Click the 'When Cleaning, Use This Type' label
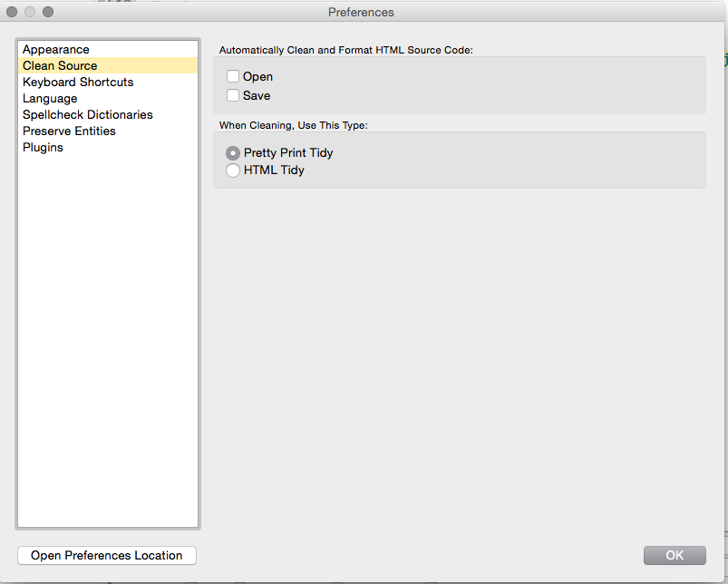Viewport: 728px width, 584px height. point(306,124)
